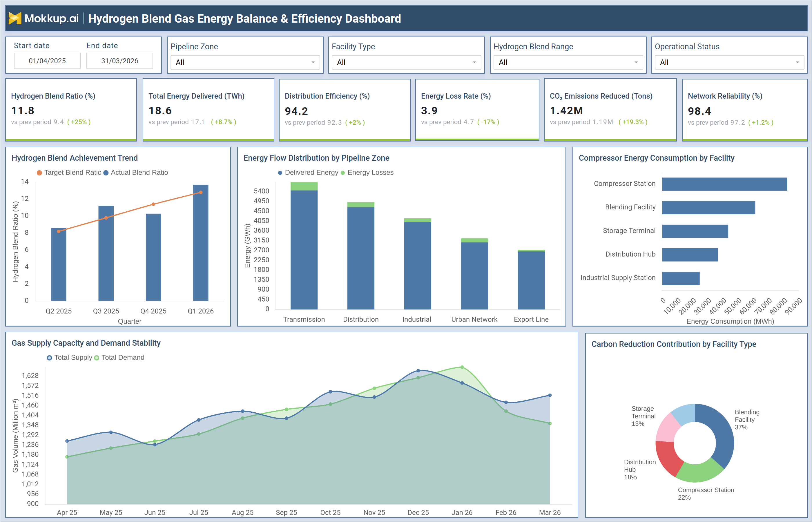Expand the Operational Status dropdown
The image size is (812, 522).
tap(729, 62)
